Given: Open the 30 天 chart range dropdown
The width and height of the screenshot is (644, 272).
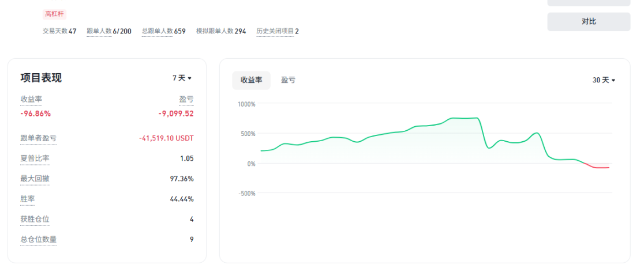Looking at the screenshot, I should click(x=604, y=81).
